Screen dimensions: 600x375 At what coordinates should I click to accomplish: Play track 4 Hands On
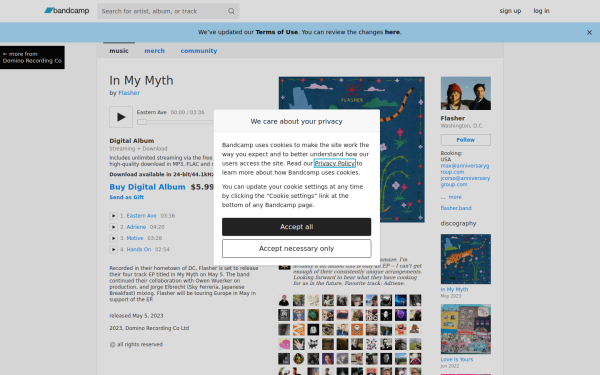pyautogui.click(x=113, y=249)
